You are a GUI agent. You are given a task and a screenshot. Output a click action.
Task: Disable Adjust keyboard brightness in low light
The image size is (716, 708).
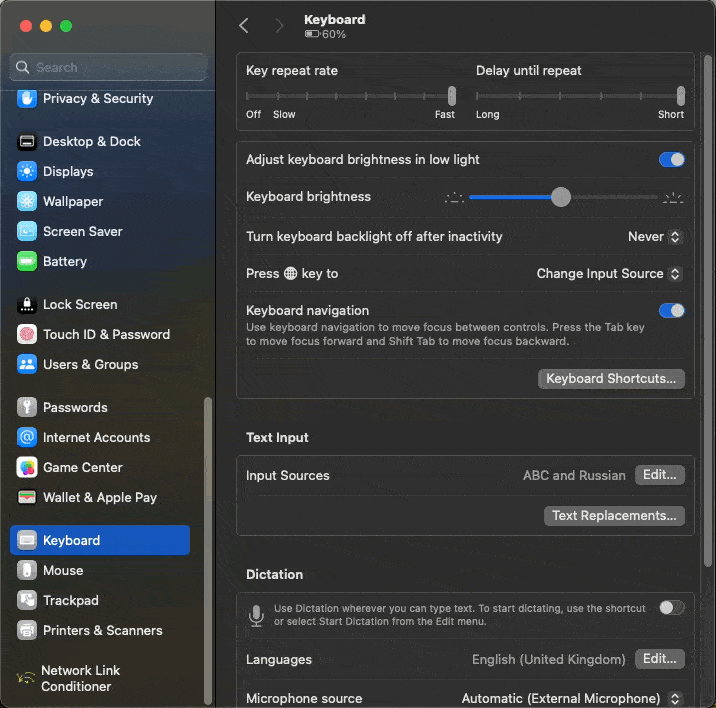[671, 160]
